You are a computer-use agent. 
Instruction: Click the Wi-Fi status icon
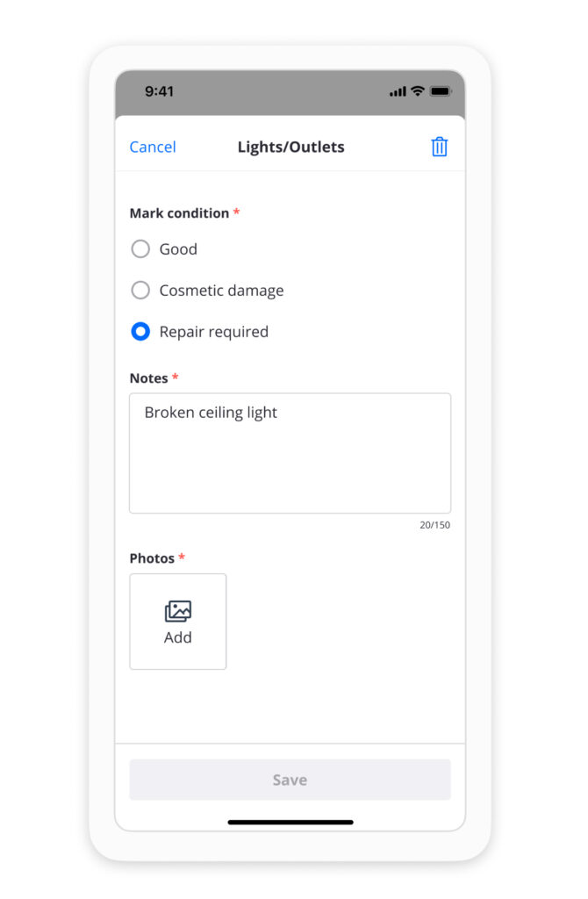click(x=418, y=91)
